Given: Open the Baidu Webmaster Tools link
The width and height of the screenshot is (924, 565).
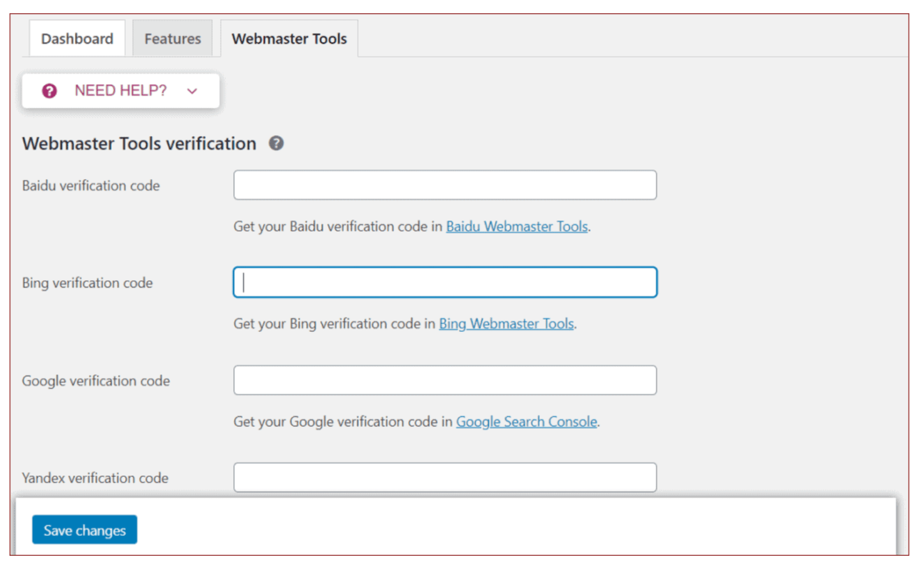Looking at the screenshot, I should [517, 226].
